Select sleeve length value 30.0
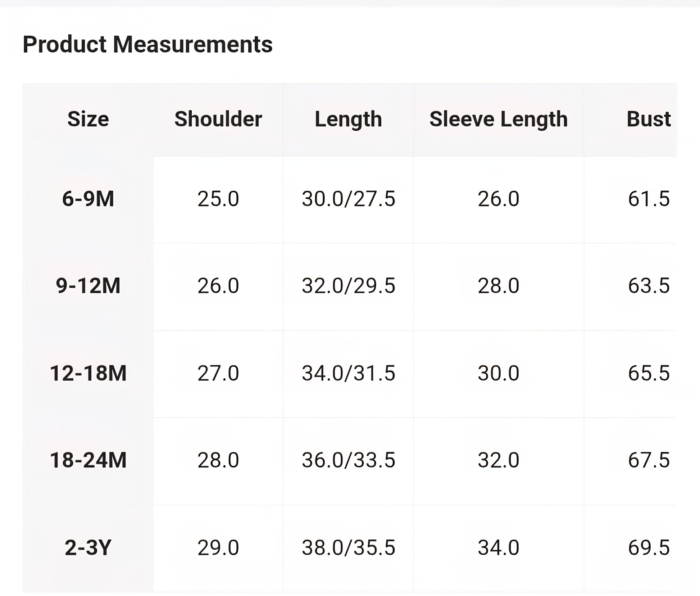This screenshot has height=596, width=700. 499,373
